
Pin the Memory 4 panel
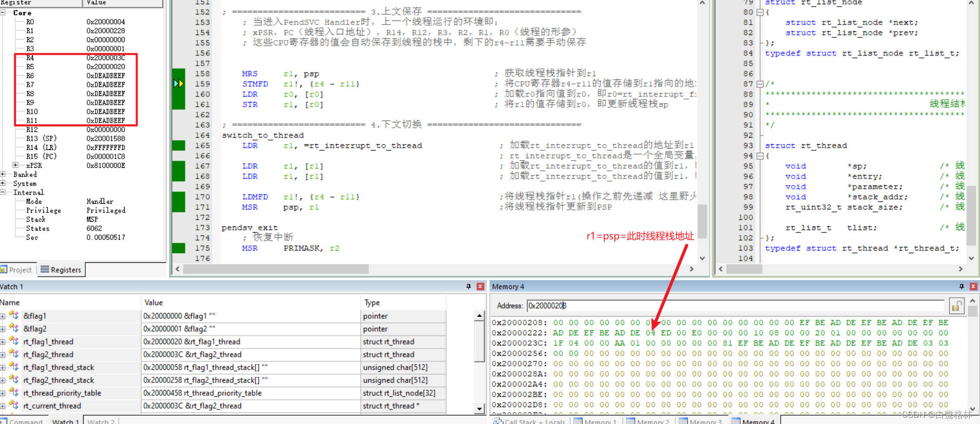click(962, 286)
